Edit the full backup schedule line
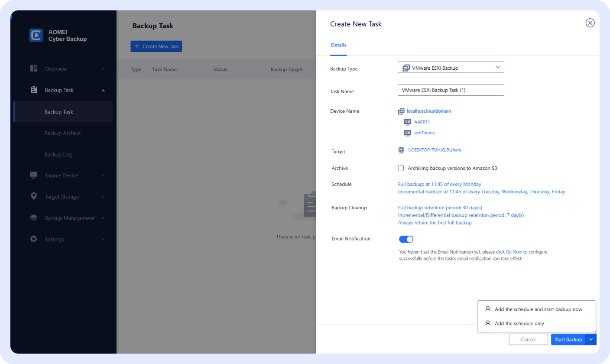Image resolution: width=610 pixels, height=364 pixels. click(440, 184)
